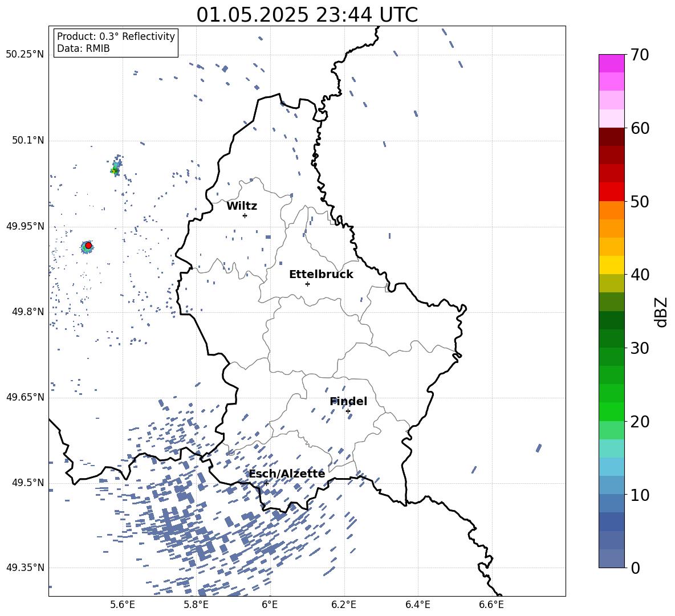Click the "Data: RMIB" label
Screen dimensions: 675x616
click(x=83, y=48)
